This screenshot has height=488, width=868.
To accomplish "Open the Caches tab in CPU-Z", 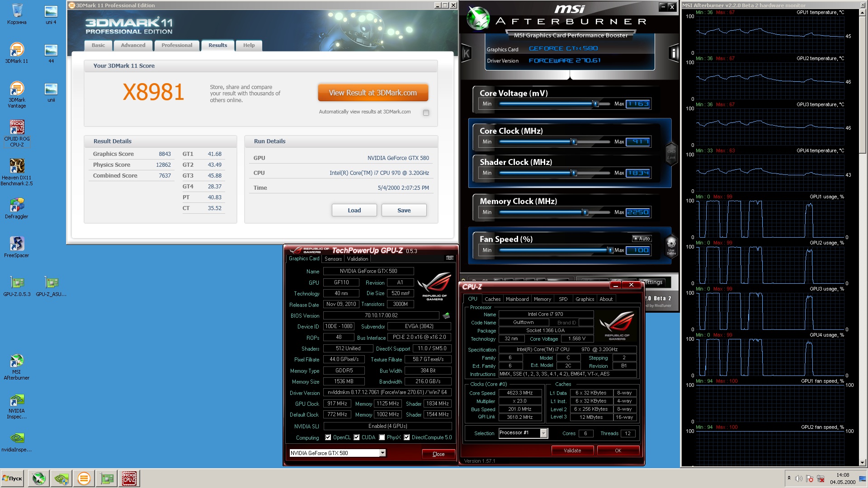I will click(x=492, y=299).
